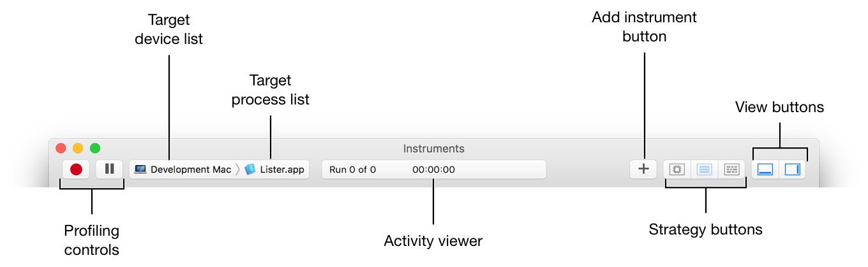Click the "Strategy buttons" annotation label
Viewport: 868px width, 267px height.
pos(705,229)
